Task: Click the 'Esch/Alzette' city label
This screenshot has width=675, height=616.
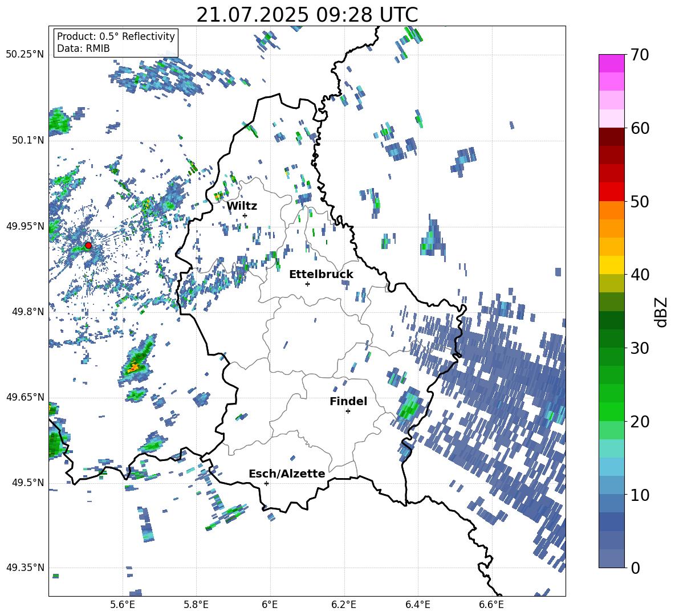Action: 287,474
